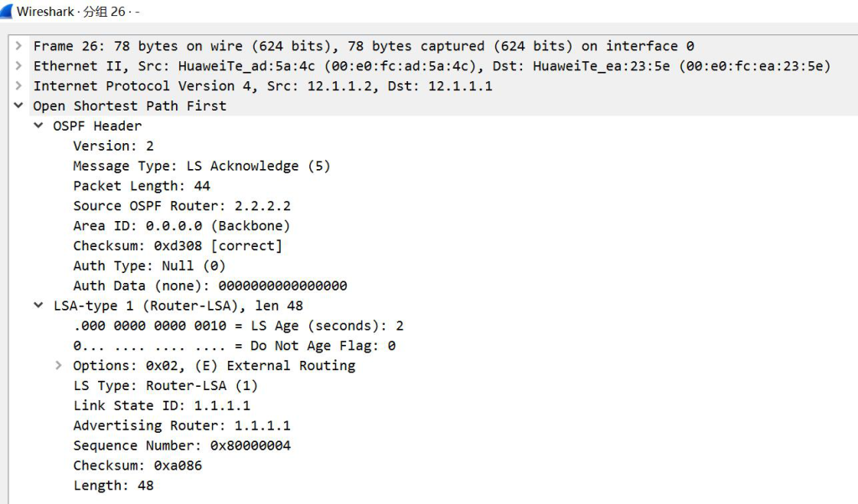Expand the Options 0x02 External Routing arrow
The image size is (858, 504).
[59, 365]
